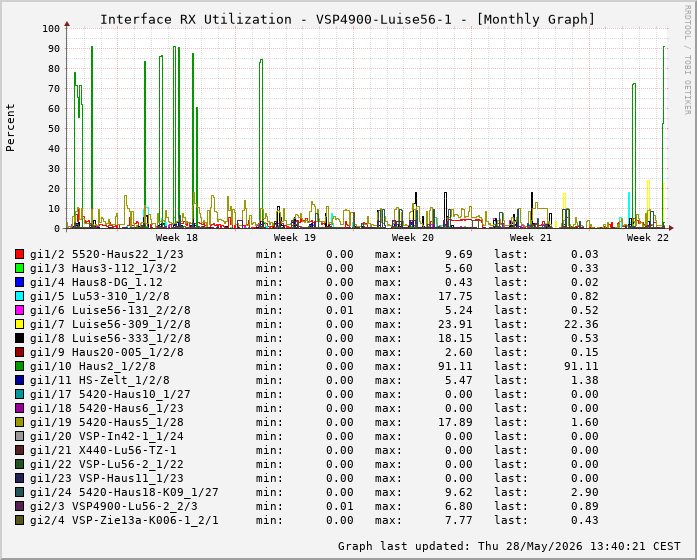Click the red swatch for gi1/2 5520-Haus22_1/23
Image resolution: width=697 pixels, height=560 pixels.
[19, 254]
